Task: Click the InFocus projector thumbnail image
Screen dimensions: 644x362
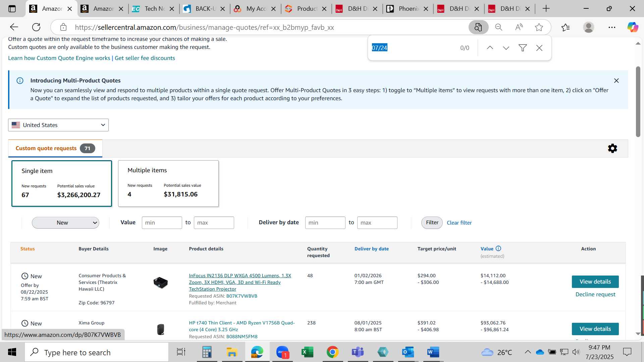Action: [161, 283]
